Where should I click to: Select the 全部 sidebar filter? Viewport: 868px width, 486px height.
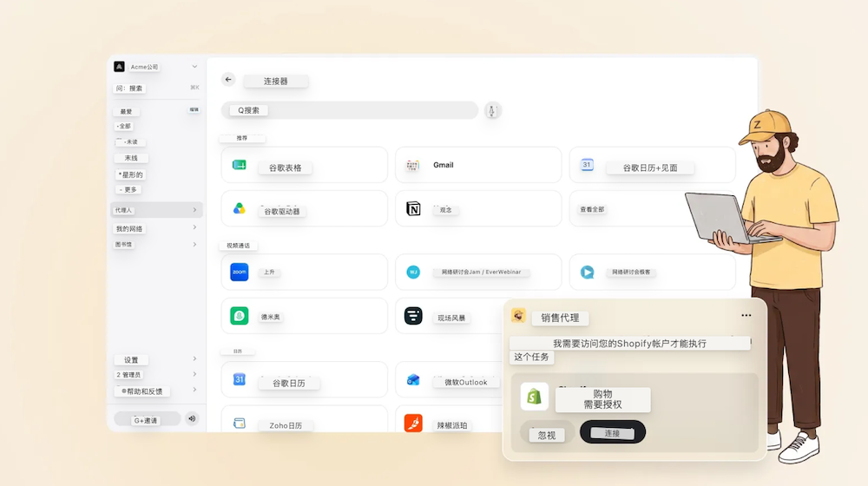(124, 126)
